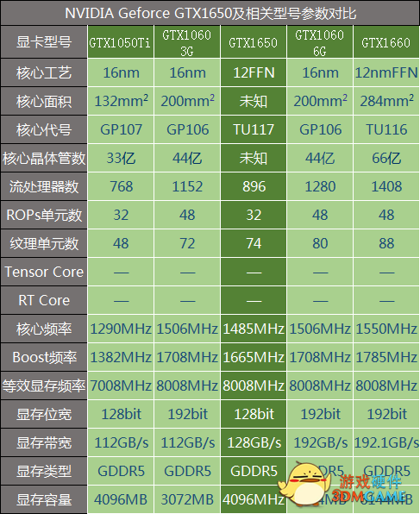Click the GTX1660 column header

386,42
